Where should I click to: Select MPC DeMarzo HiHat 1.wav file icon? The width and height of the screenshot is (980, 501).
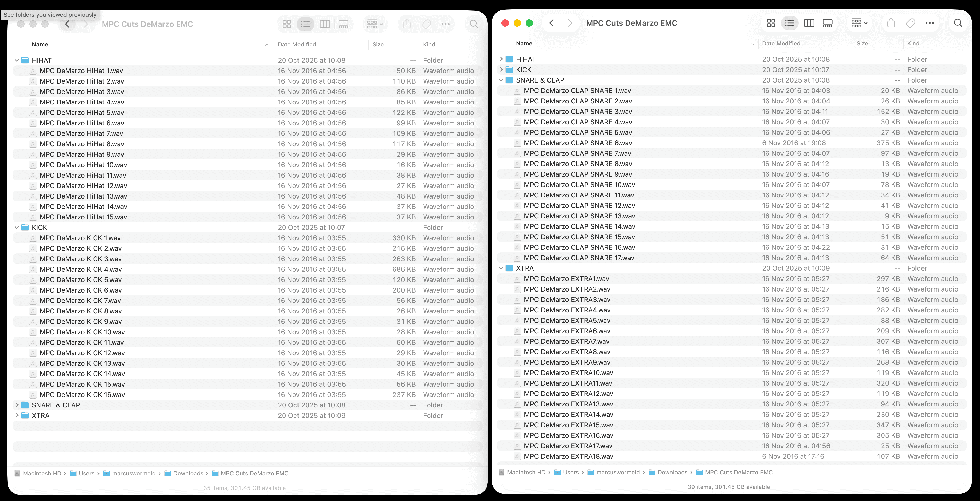(x=33, y=71)
